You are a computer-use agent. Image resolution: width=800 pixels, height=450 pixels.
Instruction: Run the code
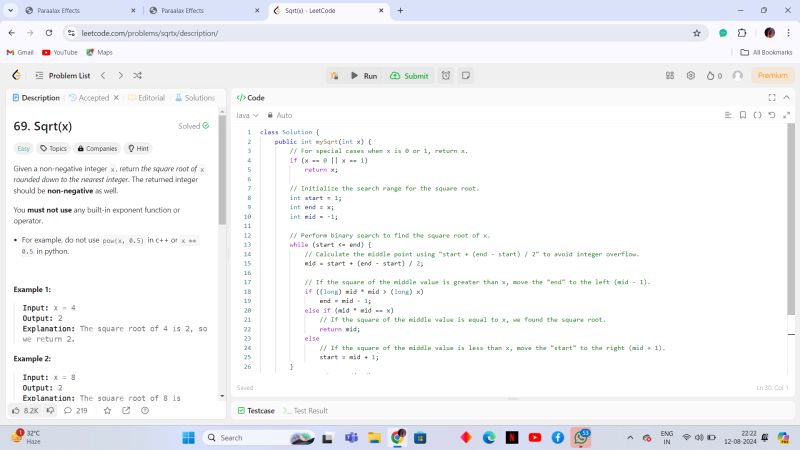click(x=364, y=76)
